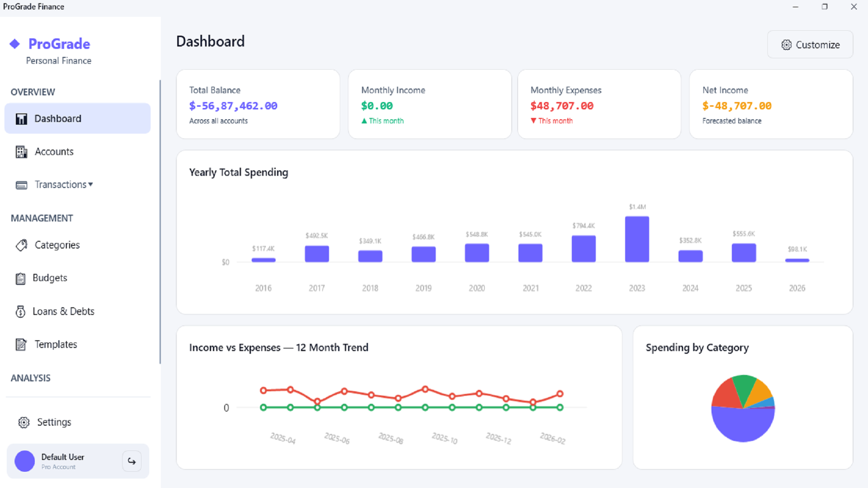
Task: Click the Monthly Expenses summary card
Action: (599, 104)
